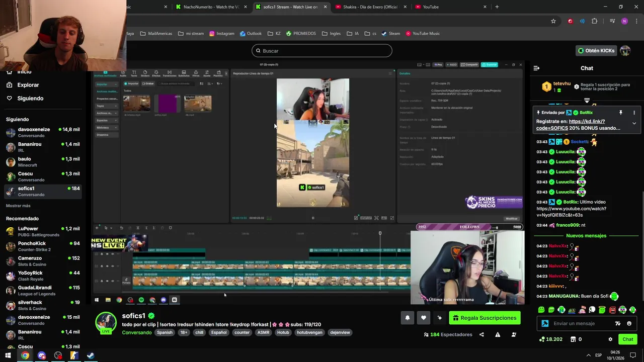Switch to NachoNumerito browser tab

[x=211, y=7]
